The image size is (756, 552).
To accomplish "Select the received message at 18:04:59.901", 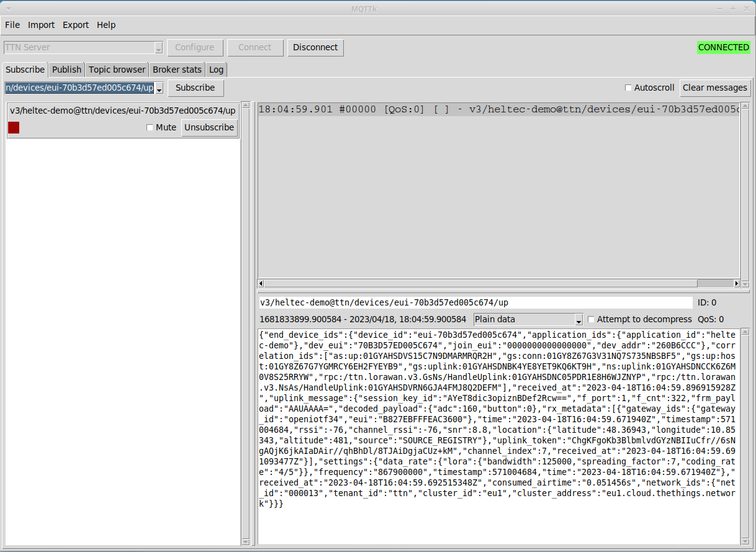I will pos(497,109).
